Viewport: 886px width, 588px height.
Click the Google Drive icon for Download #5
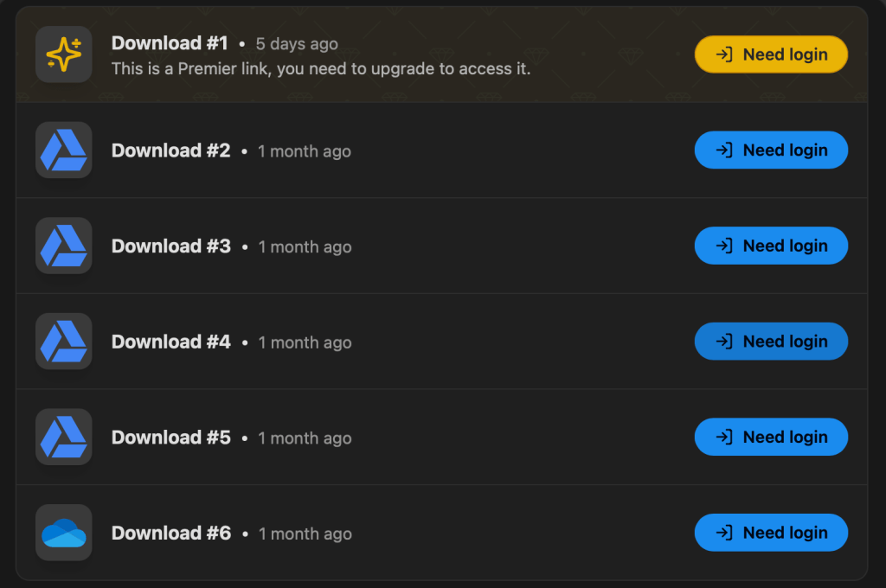(64, 437)
